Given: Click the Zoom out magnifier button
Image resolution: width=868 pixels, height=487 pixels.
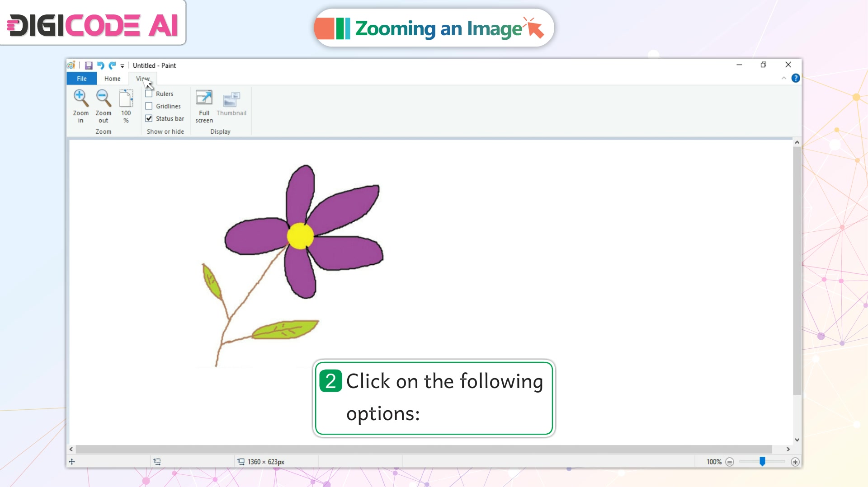Looking at the screenshot, I should tap(103, 106).
